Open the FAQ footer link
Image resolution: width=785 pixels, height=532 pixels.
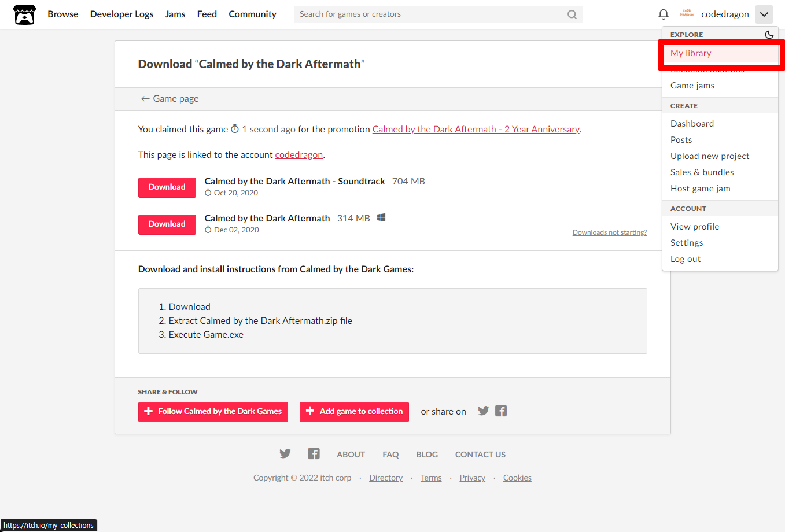tap(390, 455)
